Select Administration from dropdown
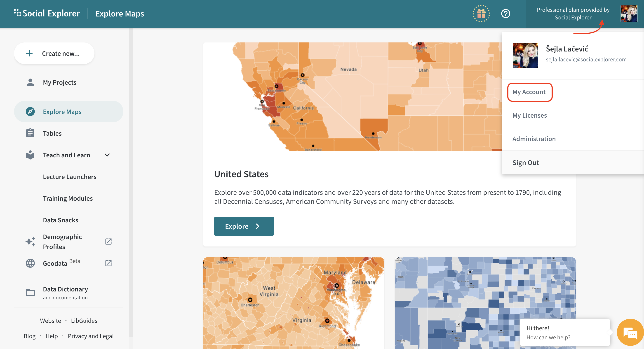The width and height of the screenshot is (644, 349). (534, 138)
